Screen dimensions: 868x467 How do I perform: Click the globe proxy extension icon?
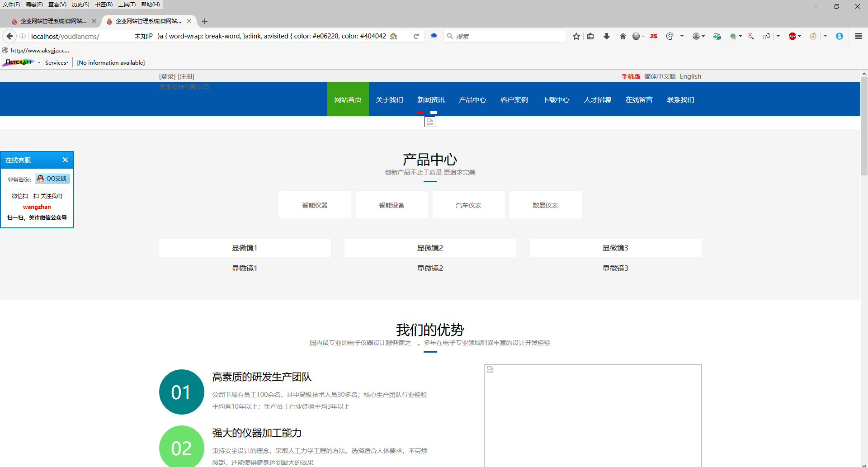pyautogui.click(x=732, y=36)
